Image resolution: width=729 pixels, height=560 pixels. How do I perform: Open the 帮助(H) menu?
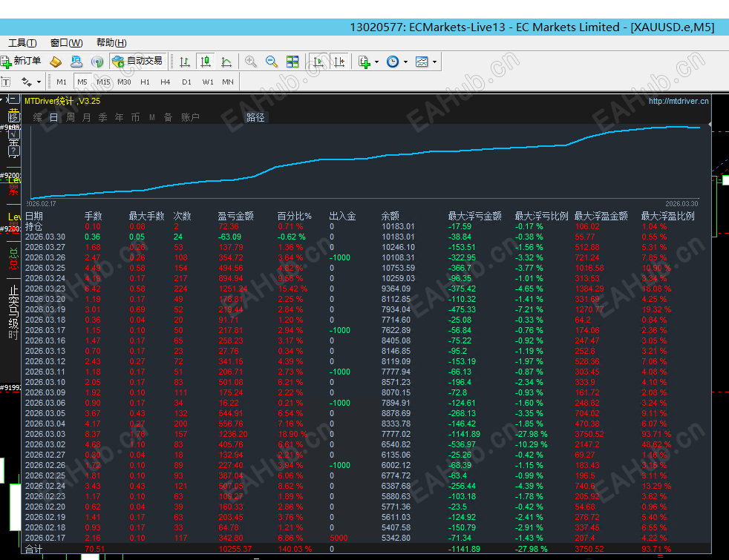point(111,43)
